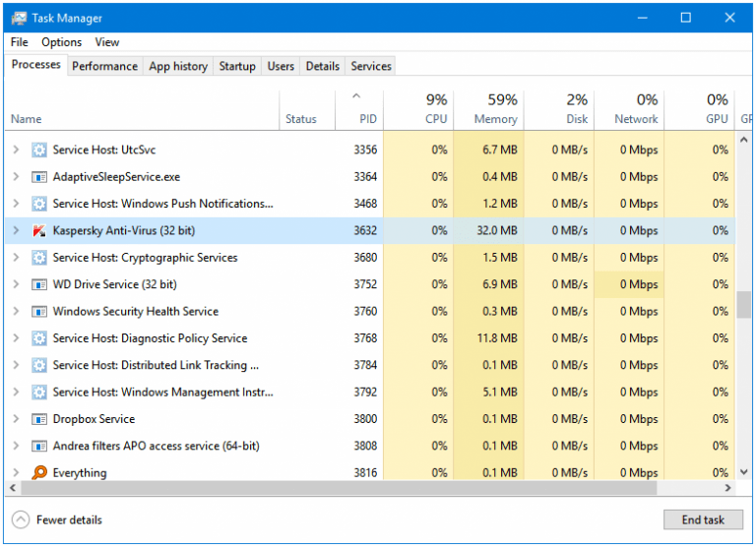This screenshot has width=756, height=546.
Task: Click the horizontal scrollbar right arrow
Action: [x=728, y=488]
